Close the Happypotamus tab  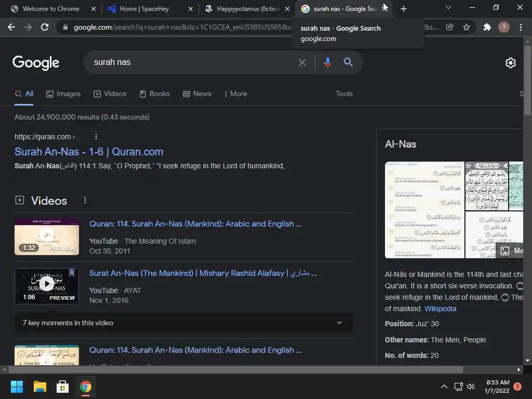(x=287, y=9)
